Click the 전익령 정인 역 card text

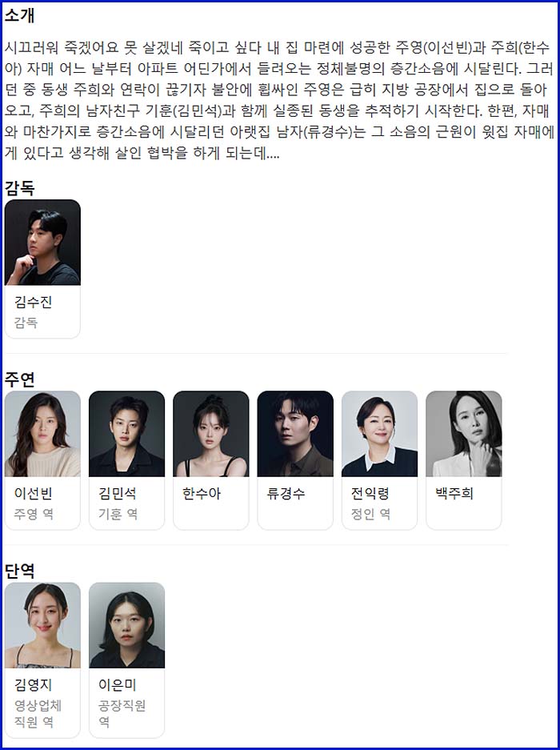(370, 503)
